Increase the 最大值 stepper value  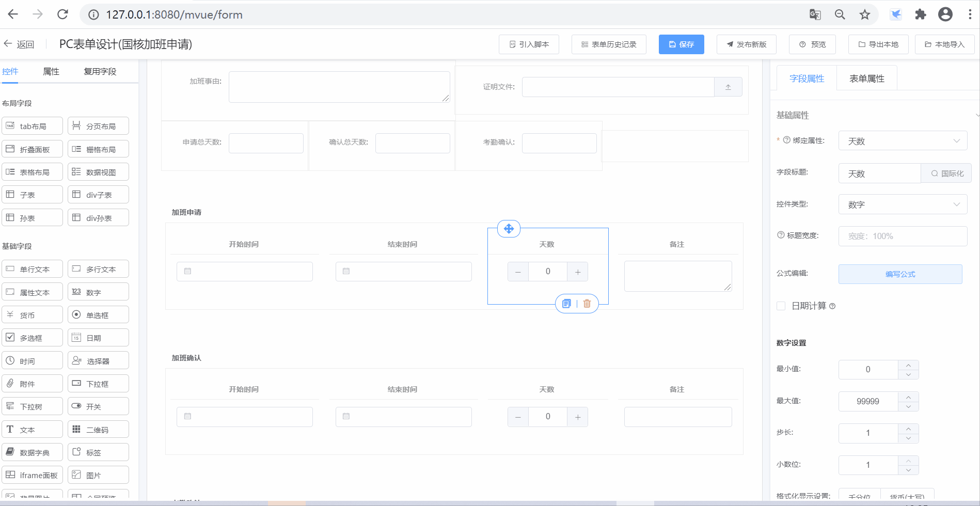click(908, 396)
